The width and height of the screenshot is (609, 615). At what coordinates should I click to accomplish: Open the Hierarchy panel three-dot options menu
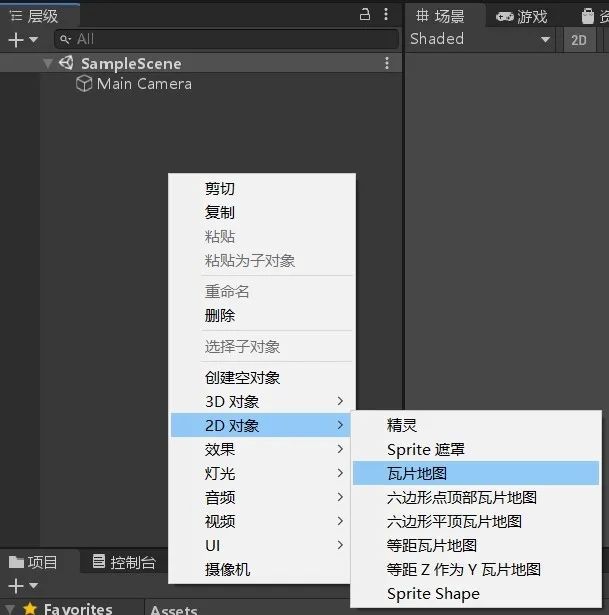coord(388,15)
